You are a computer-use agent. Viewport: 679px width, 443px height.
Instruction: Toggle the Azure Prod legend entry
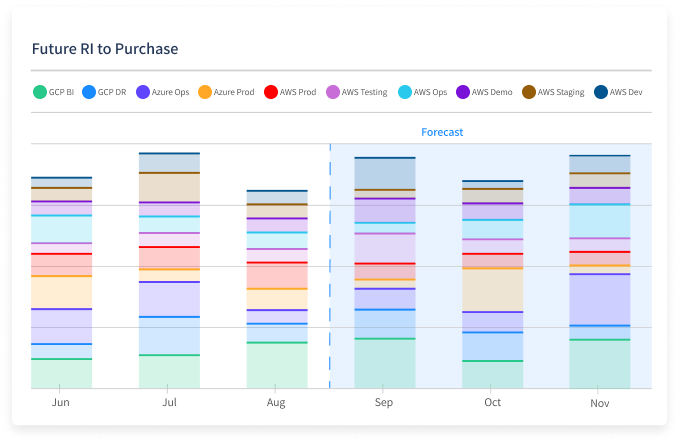click(x=226, y=92)
